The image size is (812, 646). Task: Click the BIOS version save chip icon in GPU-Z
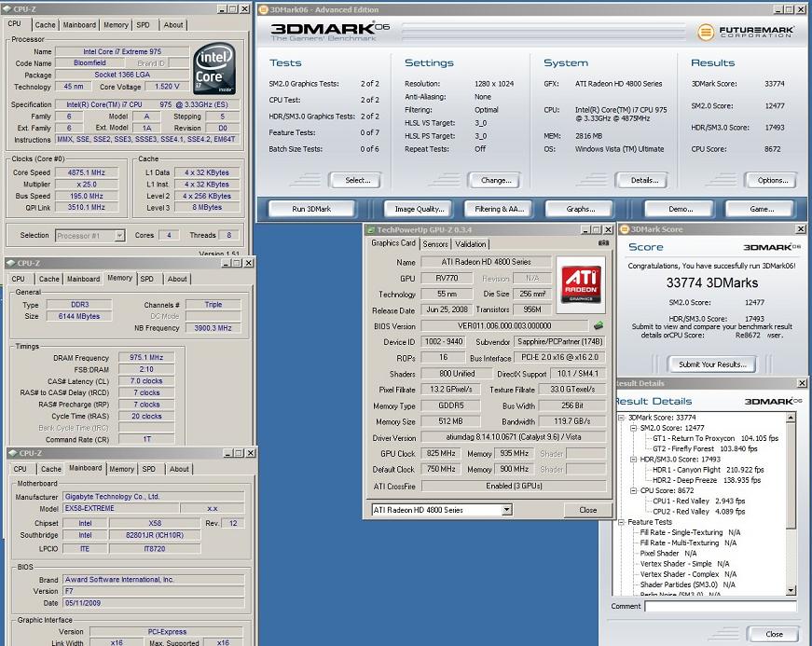click(x=599, y=325)
